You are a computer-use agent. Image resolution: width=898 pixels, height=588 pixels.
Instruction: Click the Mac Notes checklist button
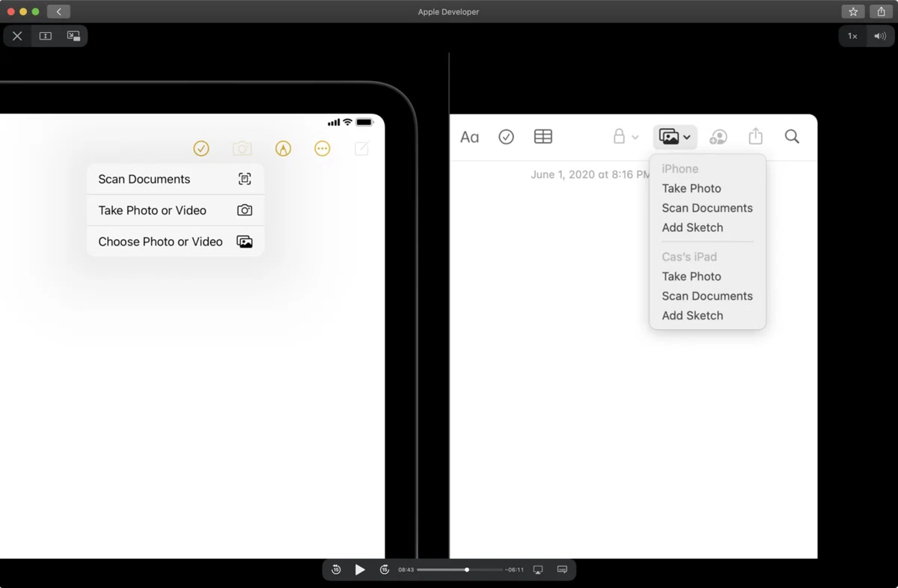tap(507, 137)
